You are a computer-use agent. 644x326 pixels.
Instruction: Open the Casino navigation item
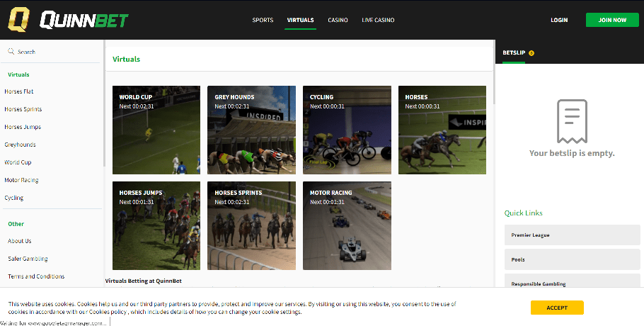(338, 20)
